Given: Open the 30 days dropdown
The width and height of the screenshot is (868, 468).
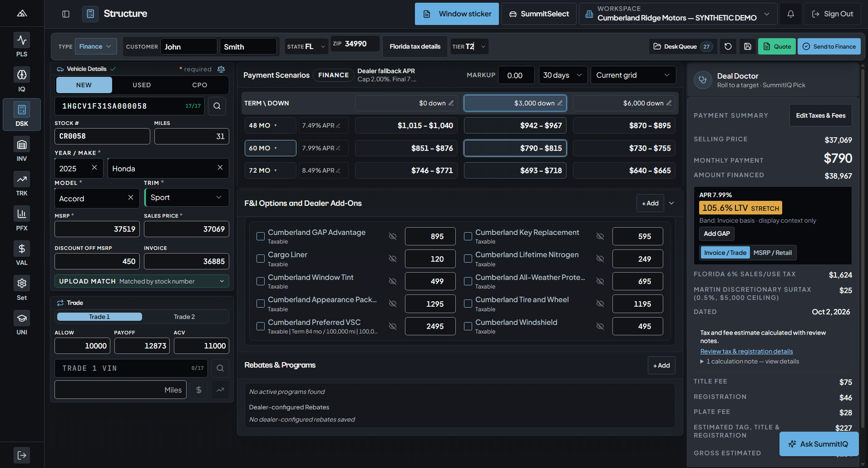Looking at the screenshot, I should click(563, 75).
